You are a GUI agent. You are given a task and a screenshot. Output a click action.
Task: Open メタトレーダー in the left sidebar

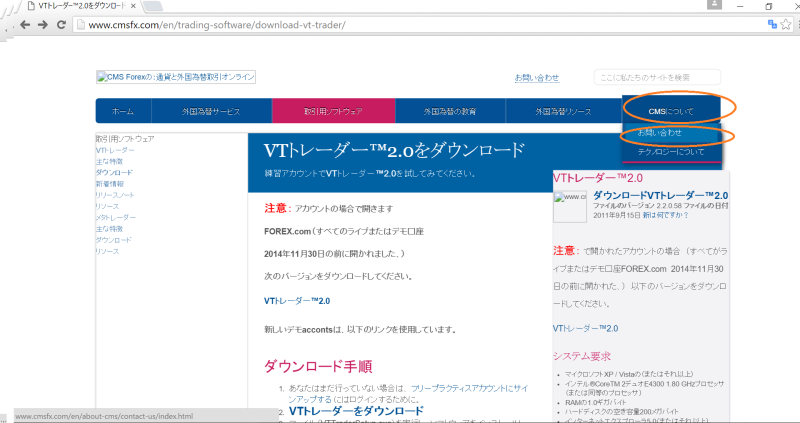(x=116, y=217)
